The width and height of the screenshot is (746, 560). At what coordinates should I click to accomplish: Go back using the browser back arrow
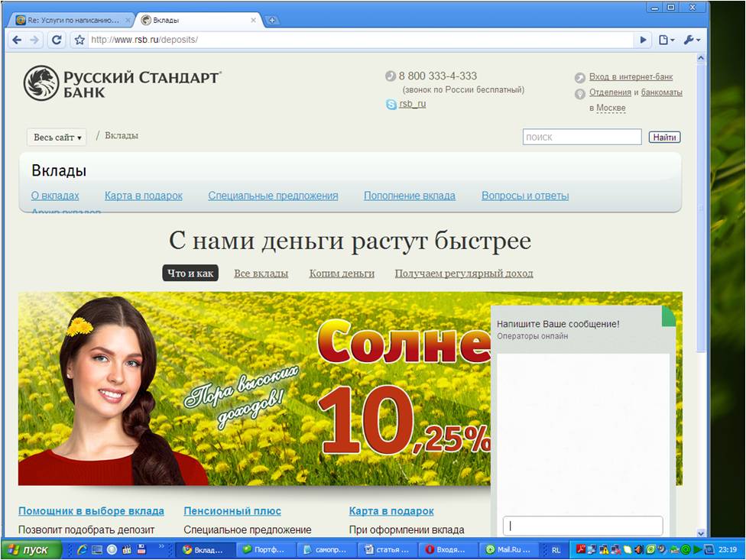pos(17,40)
